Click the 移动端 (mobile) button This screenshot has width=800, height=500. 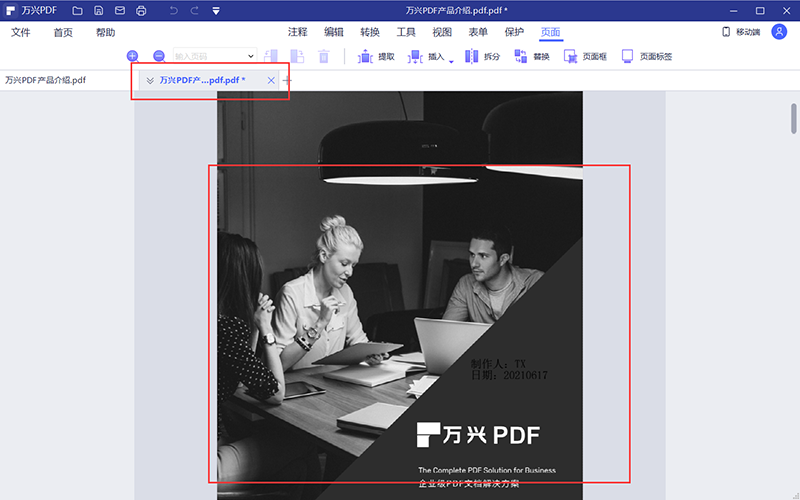740,32
